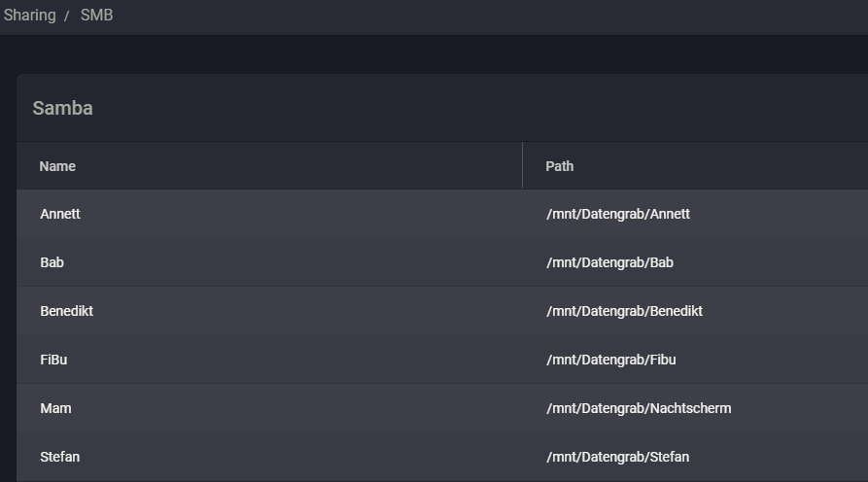The width and height of the screenshot is (868, 482).
Task: Select the Bab share name
Action: (52, 262)
